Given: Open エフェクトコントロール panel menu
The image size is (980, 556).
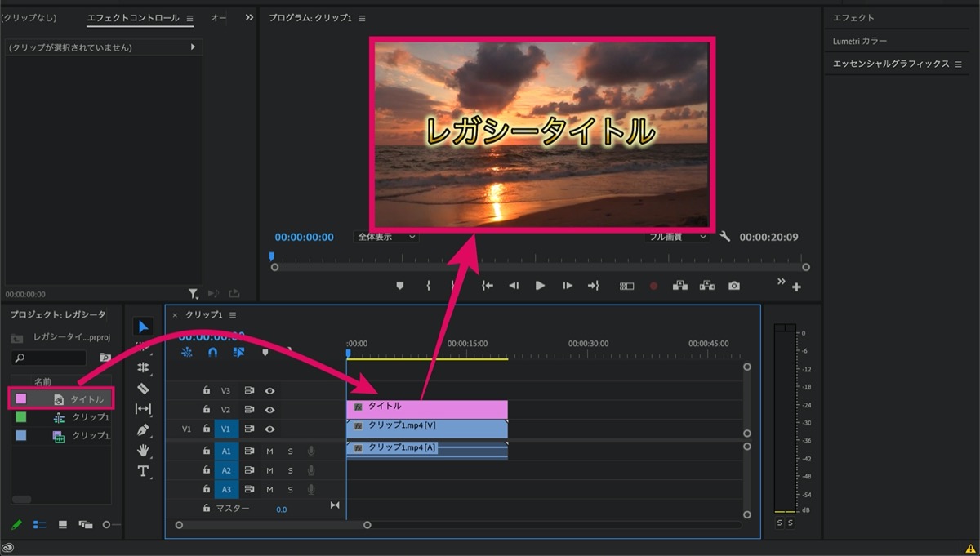Looking at the screenshot, I should [190, 18].
